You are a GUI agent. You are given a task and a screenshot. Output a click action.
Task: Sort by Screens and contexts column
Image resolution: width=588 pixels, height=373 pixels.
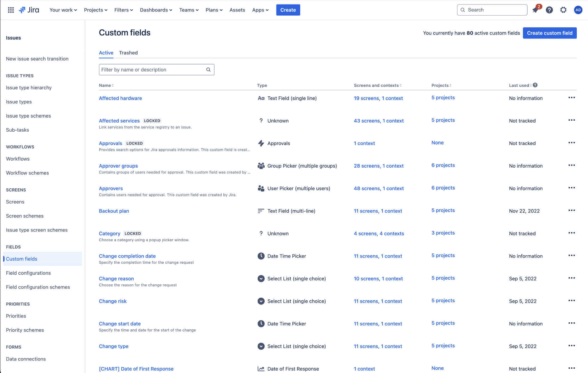pos(378,85)
